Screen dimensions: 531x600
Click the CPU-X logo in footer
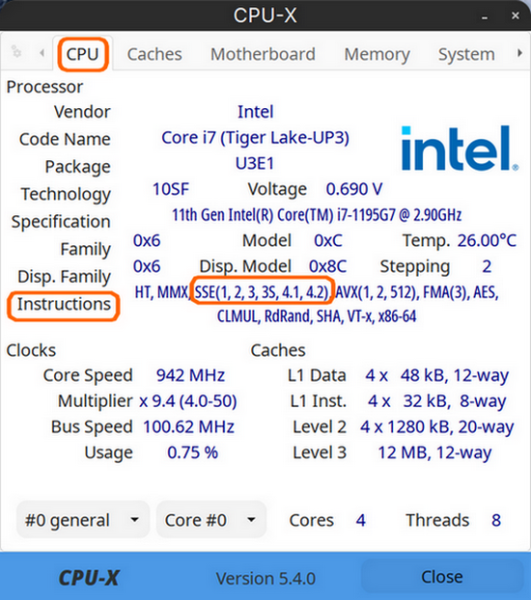click(89, 578)
